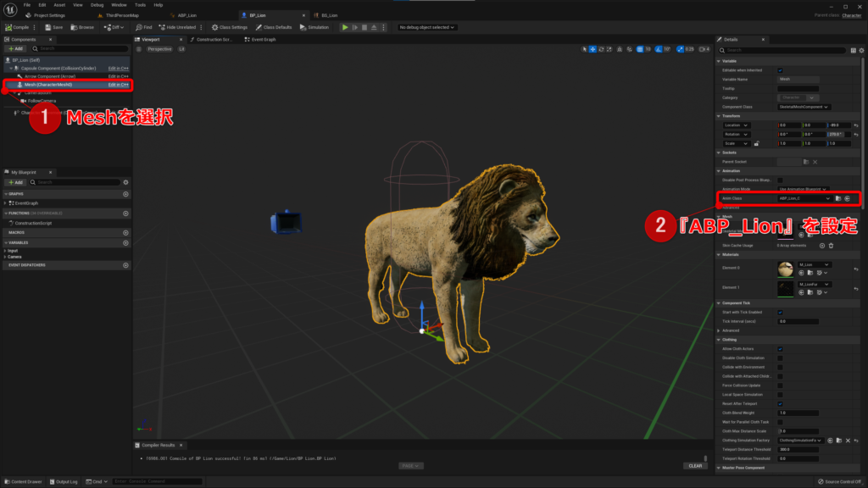Toggle Editable when Inherited checkbox

[780, 70]
